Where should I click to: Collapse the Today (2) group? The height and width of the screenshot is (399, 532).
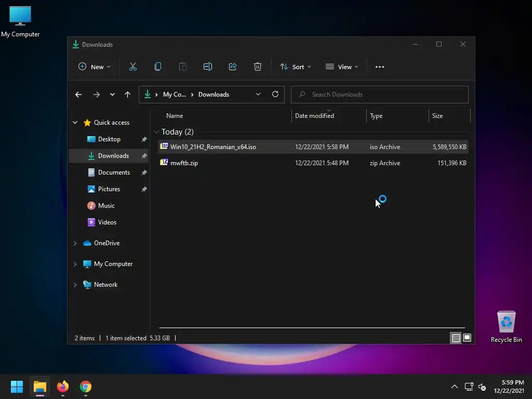(156, 131)
